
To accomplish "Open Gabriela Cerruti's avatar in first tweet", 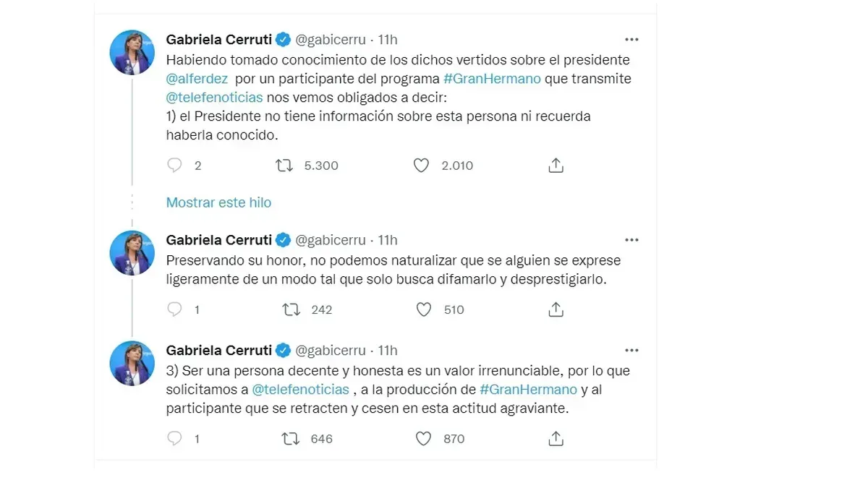I will (x=132, y=52).
